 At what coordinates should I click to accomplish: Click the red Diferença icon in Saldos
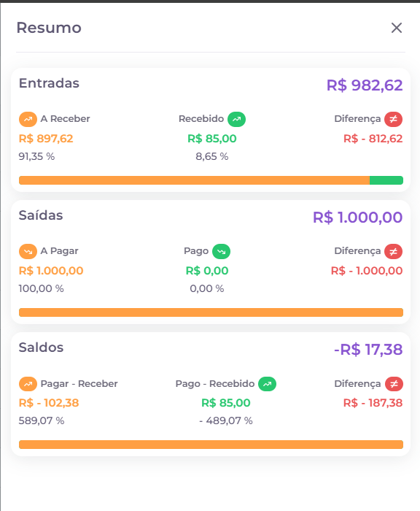click(394, 384)
